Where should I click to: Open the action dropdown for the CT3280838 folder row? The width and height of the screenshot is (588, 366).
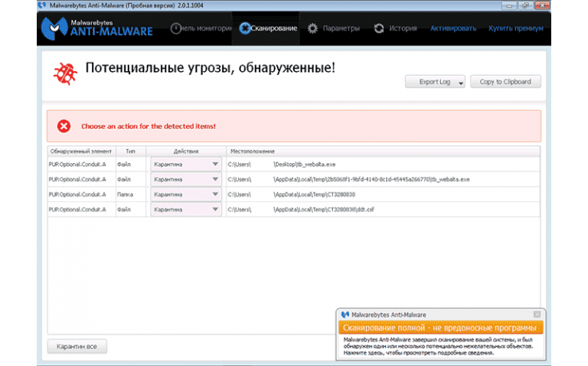186,194
